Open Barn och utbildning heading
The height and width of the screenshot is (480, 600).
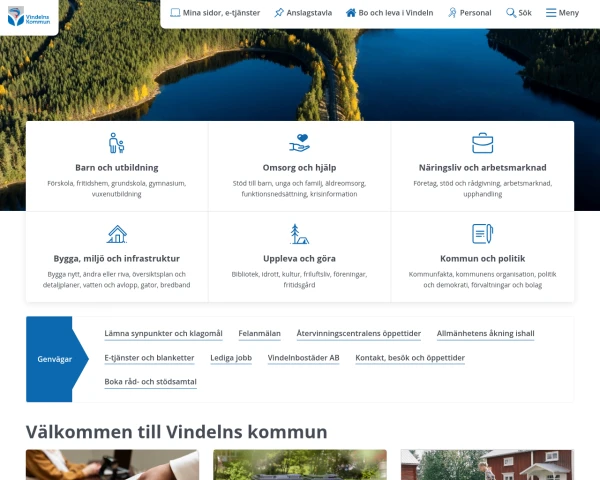(x=117, y=168)
